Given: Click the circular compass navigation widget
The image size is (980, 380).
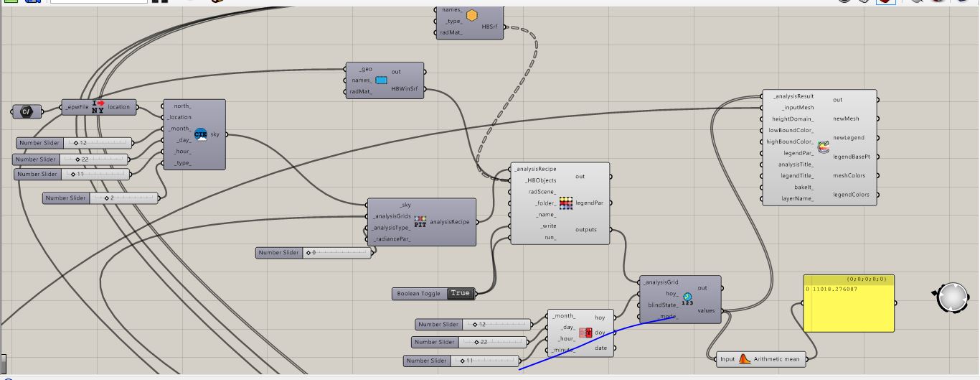Looking at the screenshot, I should pos(952,297).
